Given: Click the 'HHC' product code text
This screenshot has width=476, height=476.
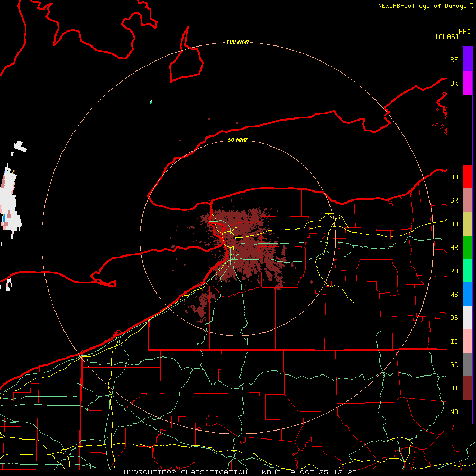Looking at the screenshot, I should (465, 32).
